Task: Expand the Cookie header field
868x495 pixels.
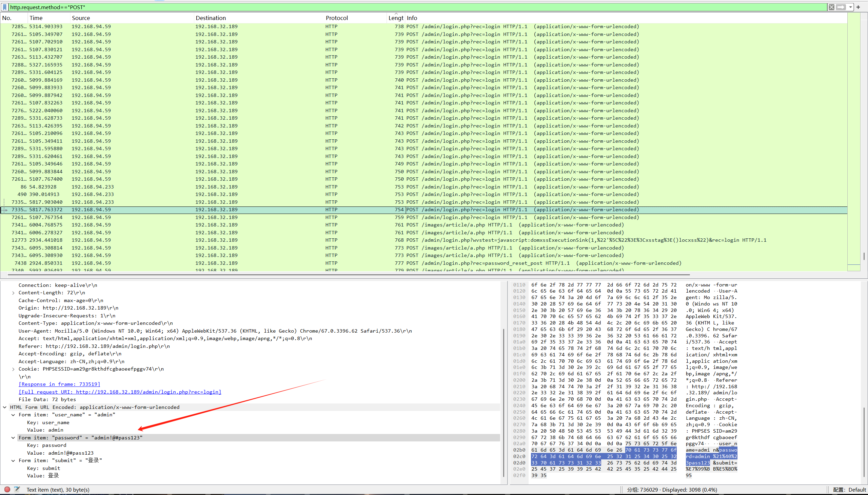Action: [x=13, y=369]
